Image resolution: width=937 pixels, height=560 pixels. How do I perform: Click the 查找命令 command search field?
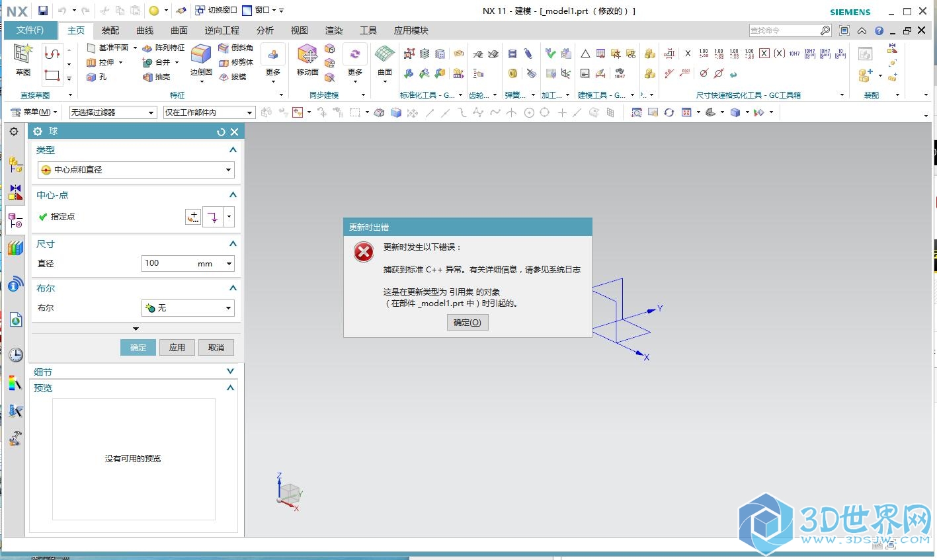coord(784,30)
